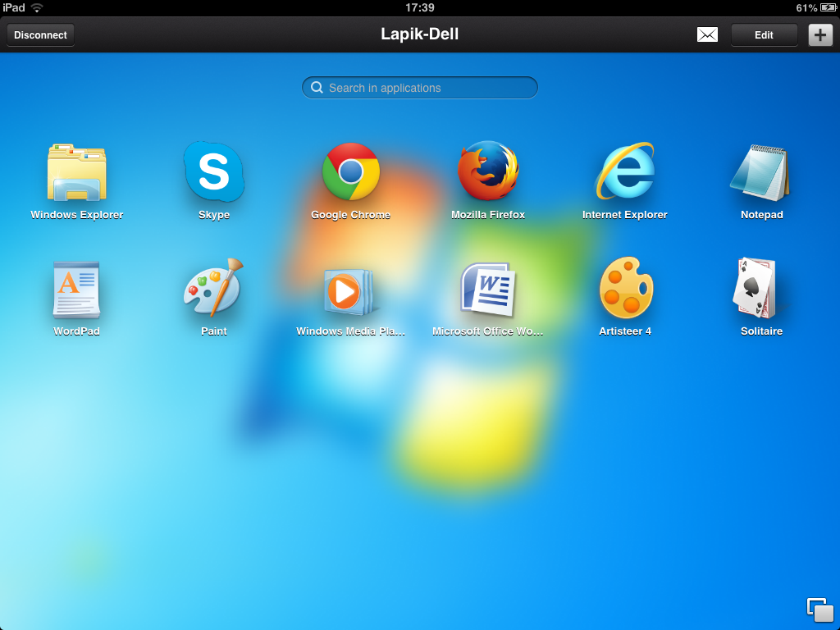
Task: Open Internet Explorer
Action: click(x=625, y=173)
